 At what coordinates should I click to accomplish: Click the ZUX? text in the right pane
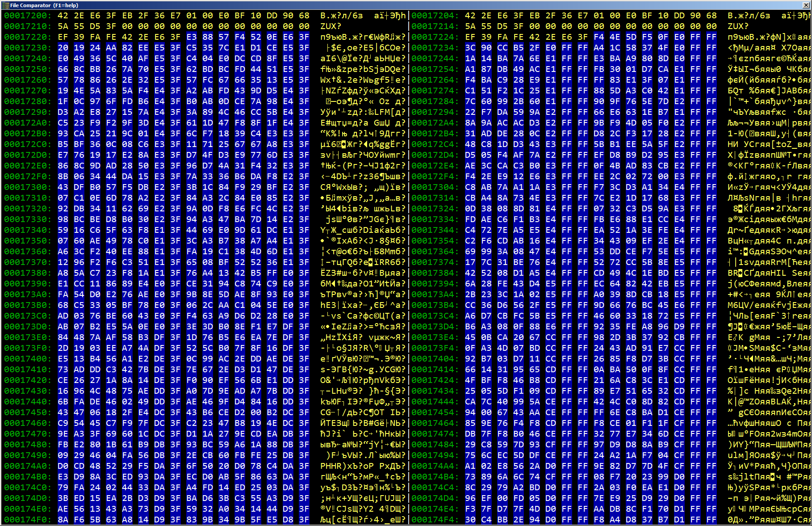click(x=738, y=26)
